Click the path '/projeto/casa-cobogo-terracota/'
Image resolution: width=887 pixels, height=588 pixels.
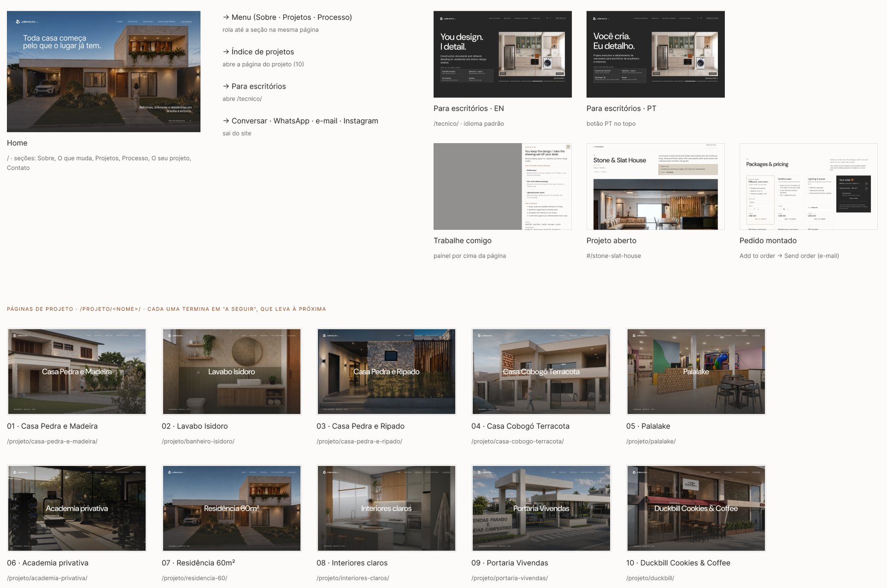point(517,442)
